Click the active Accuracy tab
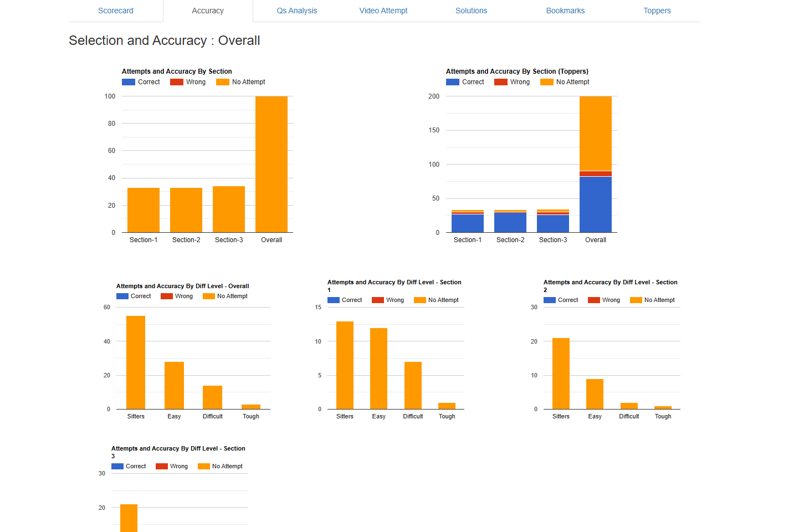 [208, 11]
